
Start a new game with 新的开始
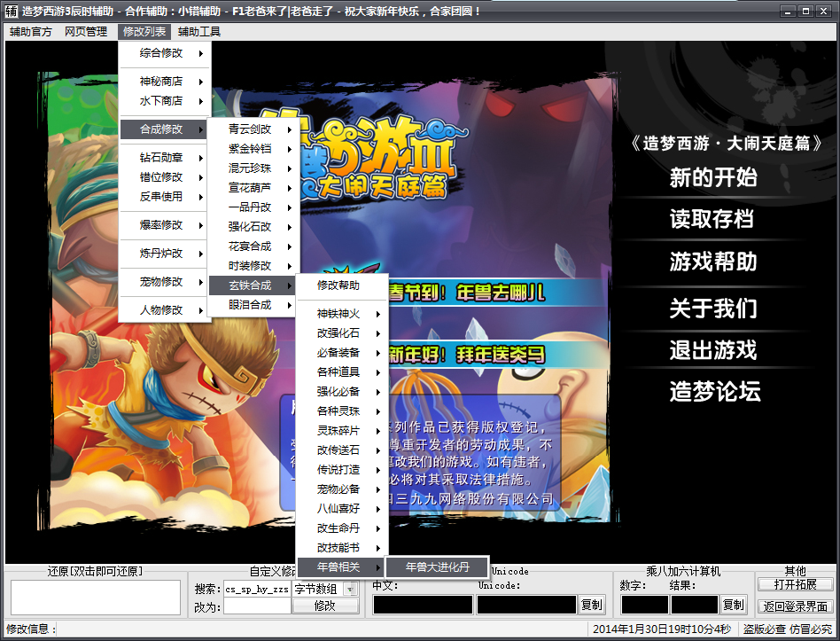click(x=713, y=177)
